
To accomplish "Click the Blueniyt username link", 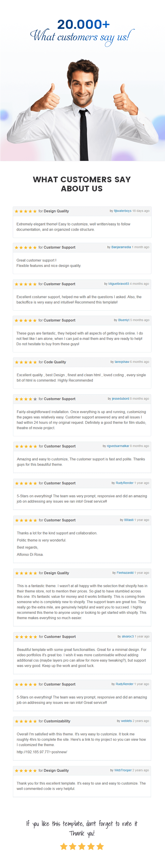I will [x=124, y=320].
